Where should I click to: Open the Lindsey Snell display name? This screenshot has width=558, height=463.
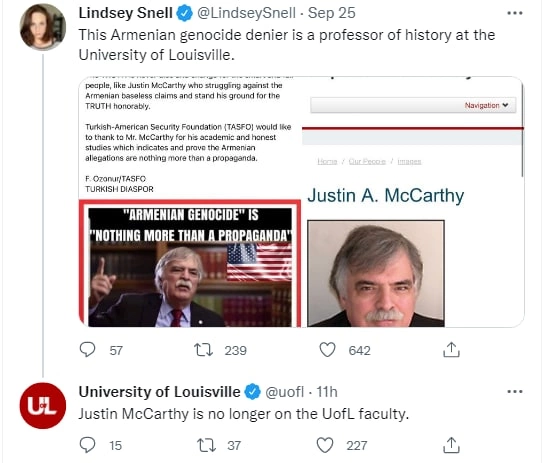pyautogui.click(x=125, y=13)
